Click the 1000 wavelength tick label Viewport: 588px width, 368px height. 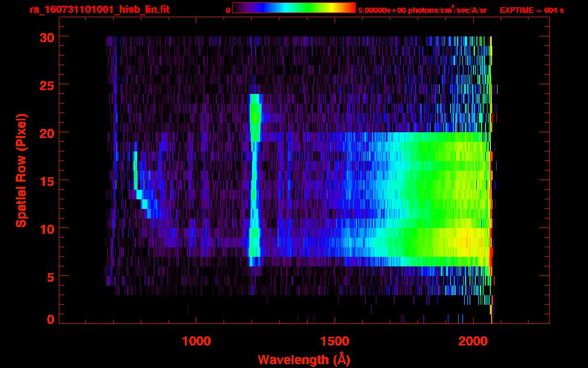point(197,341)
